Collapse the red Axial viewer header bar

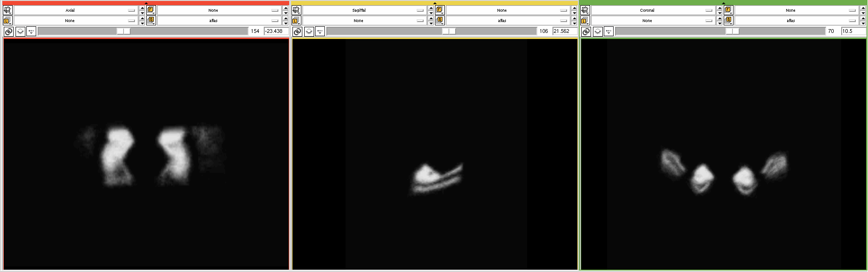146,3
